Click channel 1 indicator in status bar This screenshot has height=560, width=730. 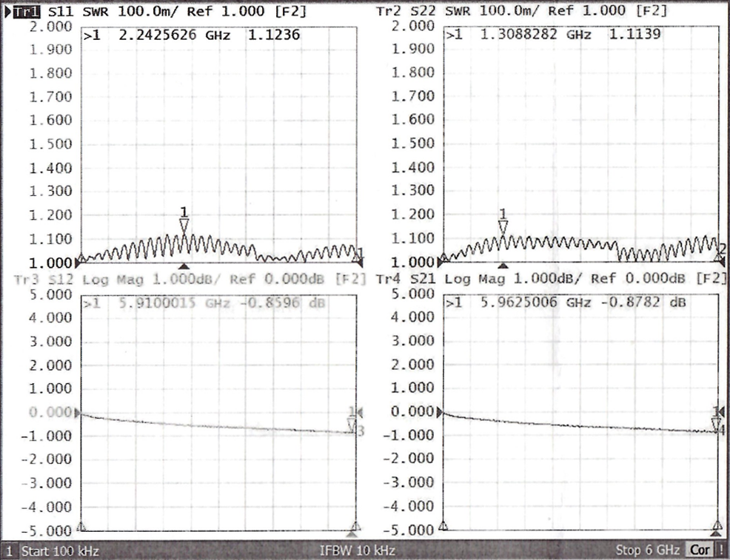point(9,551)
